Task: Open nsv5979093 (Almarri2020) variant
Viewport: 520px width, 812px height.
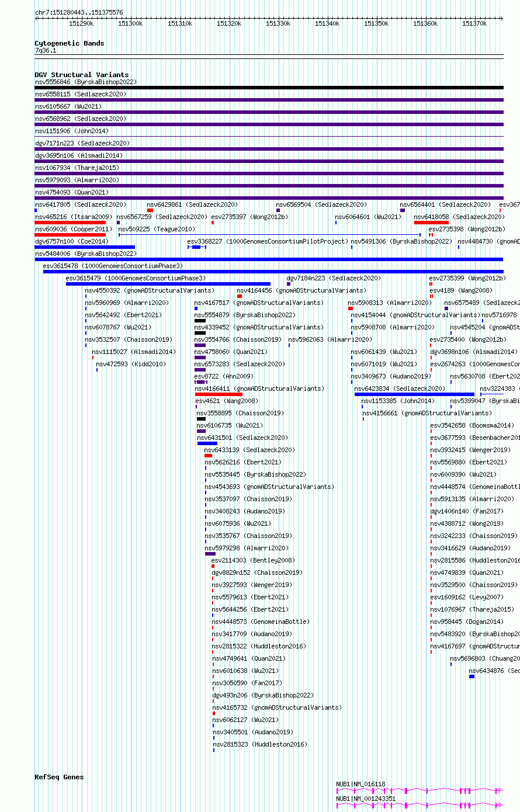Action: pos(77,181)
